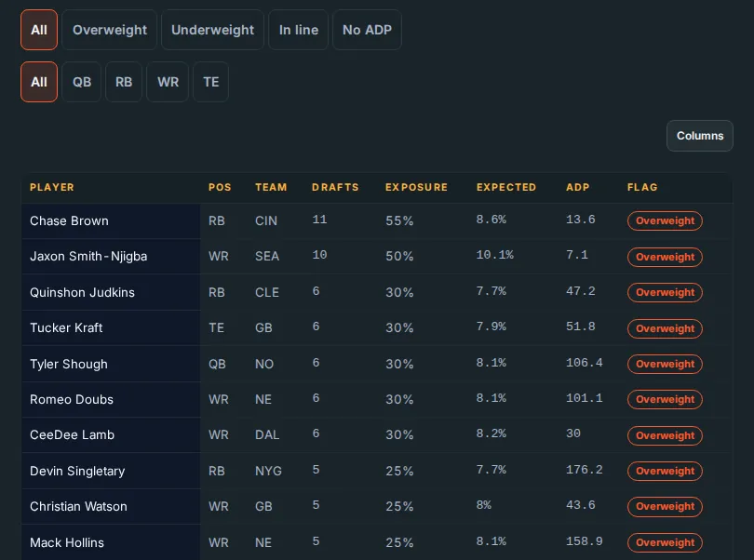The width and height of the screenshot is (754, 560).
Task: Click expected value 8.2%
Action: tap(491, 433)
